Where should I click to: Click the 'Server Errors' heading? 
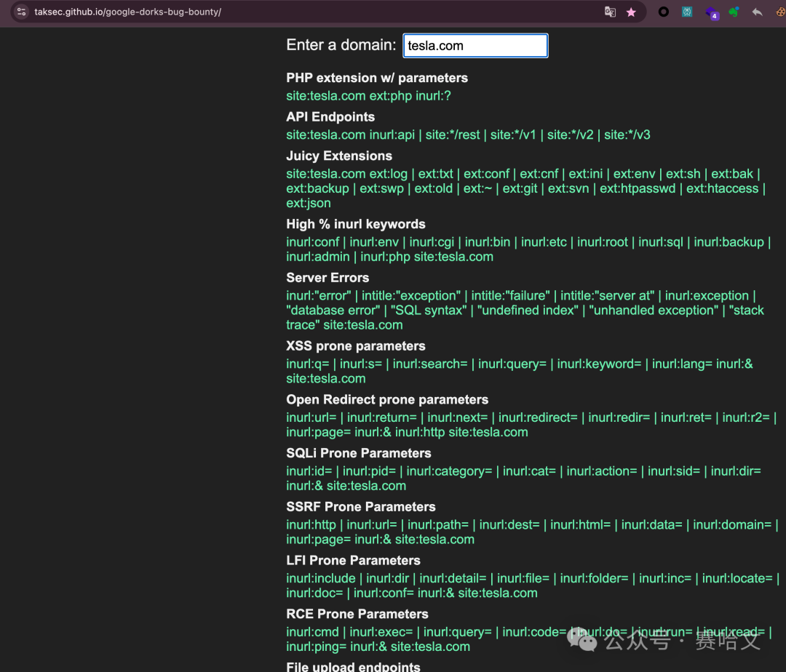327,277
